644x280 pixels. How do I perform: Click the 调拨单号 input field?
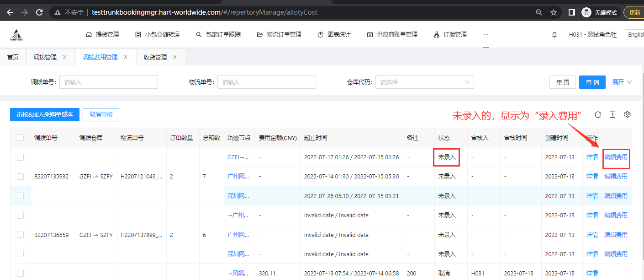(x=108, y=82)
